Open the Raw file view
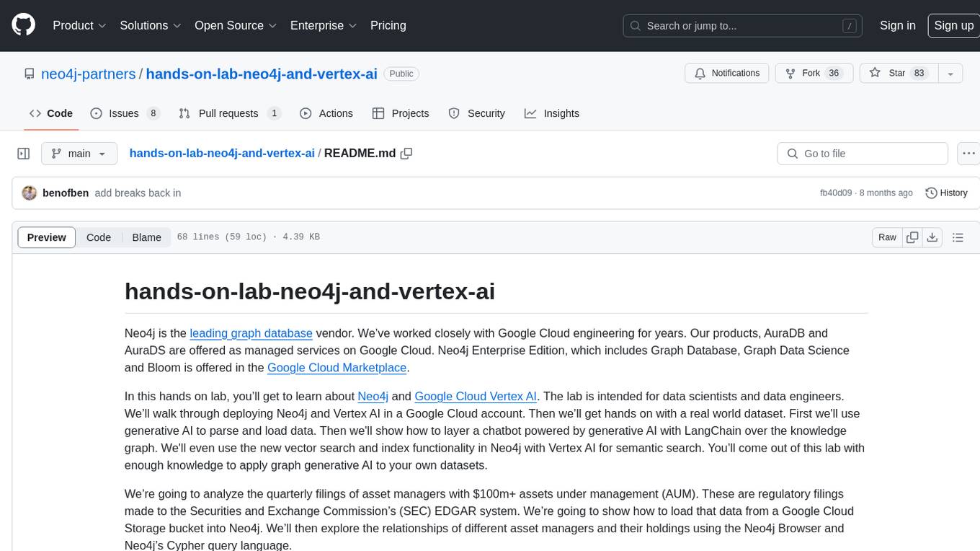Screen dimensions: 980x551 click(887, 237)
